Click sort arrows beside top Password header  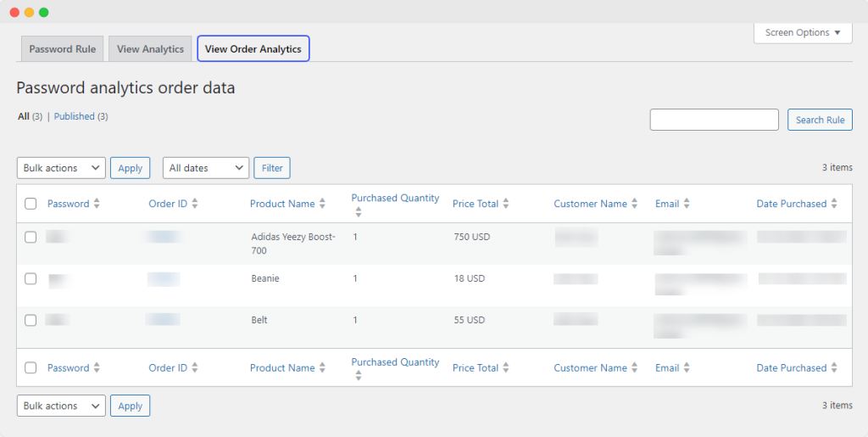click(x=97, y=204)
